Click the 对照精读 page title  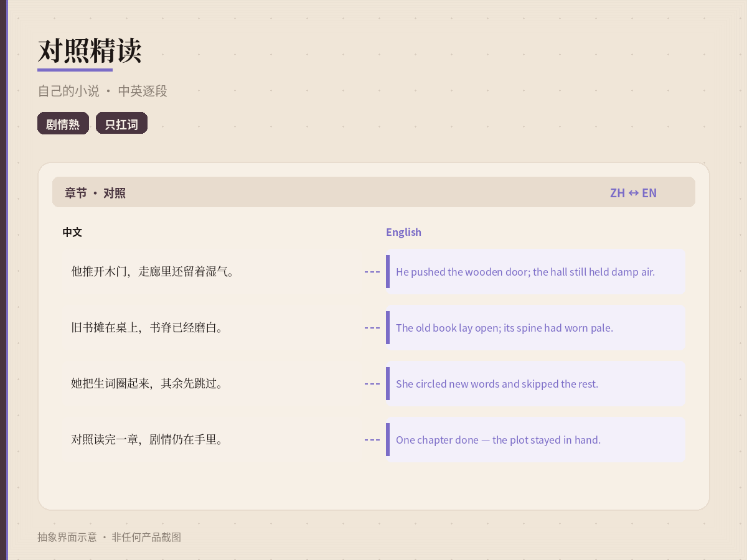click(x=90, y=50)
